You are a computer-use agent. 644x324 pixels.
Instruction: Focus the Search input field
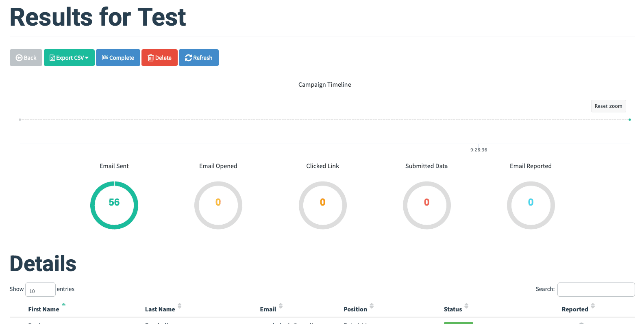click(x=596, y=289)
